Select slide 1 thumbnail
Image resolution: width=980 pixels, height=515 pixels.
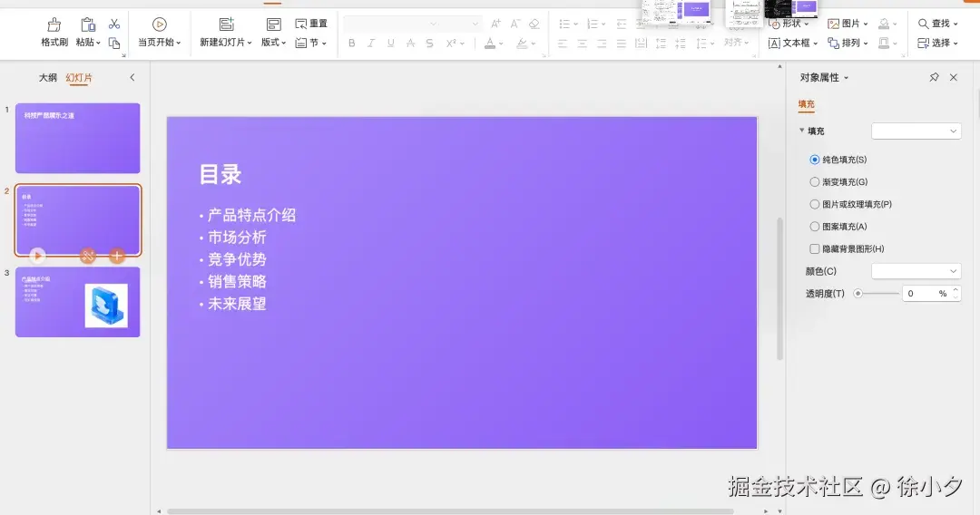tap(77, 138)
